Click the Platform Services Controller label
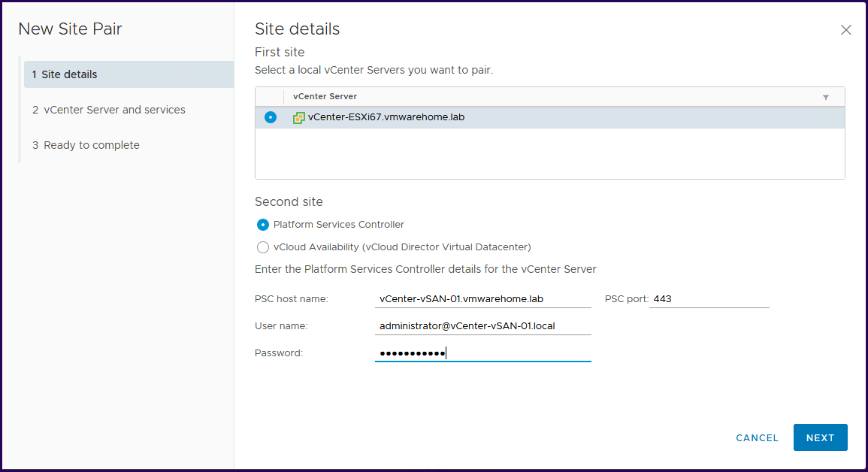 (x=339, y=225)
